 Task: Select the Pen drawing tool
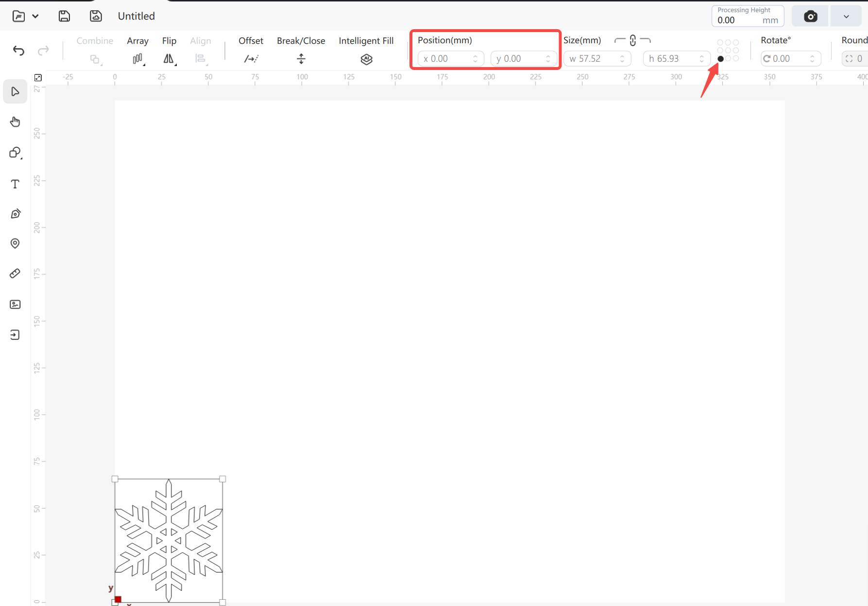15,214
